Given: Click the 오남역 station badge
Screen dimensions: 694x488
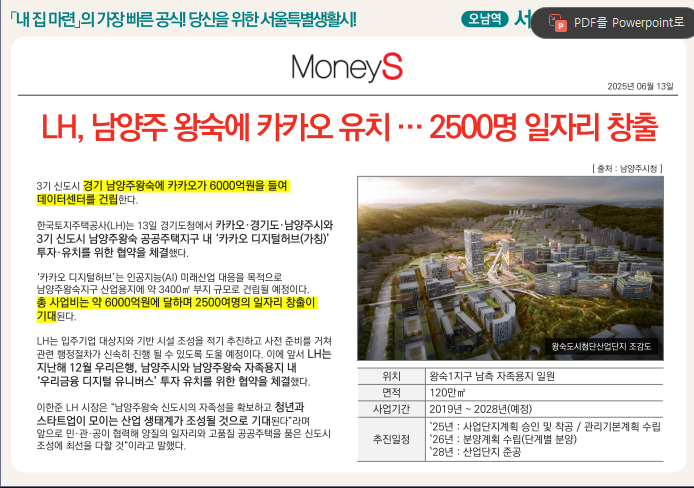Looking at the screenshot, I should pyautogui.click(x=485, y=19).
